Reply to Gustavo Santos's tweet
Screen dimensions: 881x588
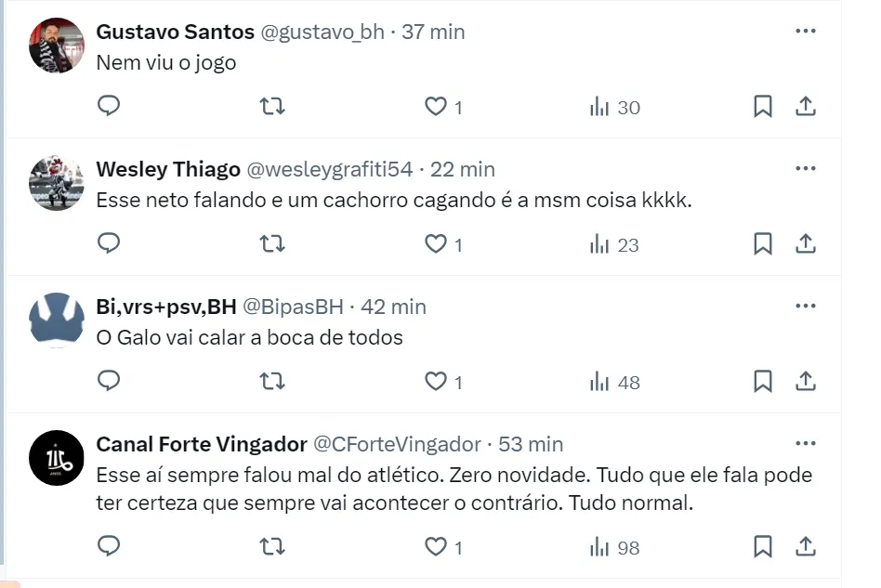[x=109, y=107]
